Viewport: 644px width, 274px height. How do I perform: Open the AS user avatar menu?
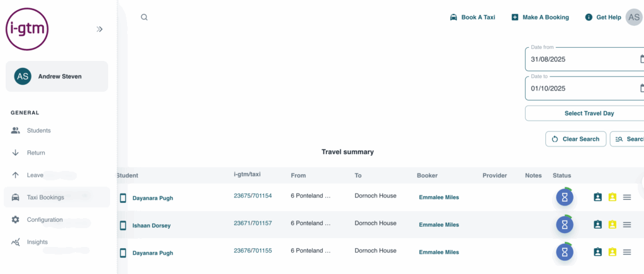pos(634,17)
